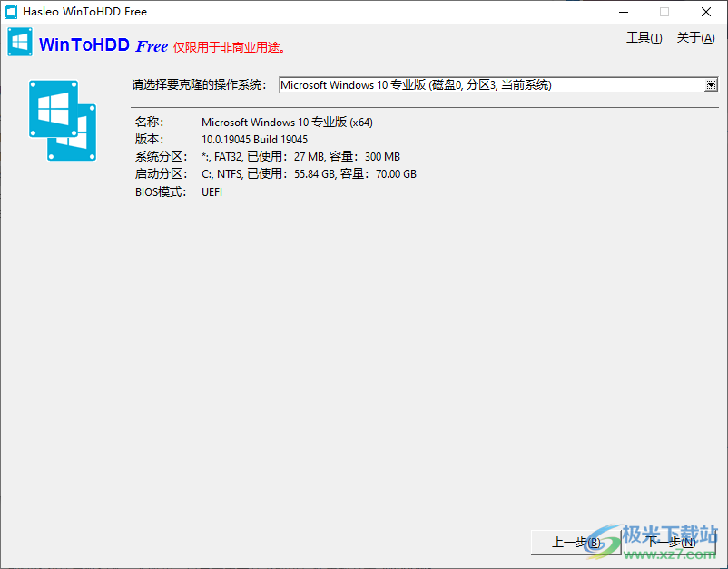Click the 版本: label
Image resolution: width=728 pixels, height=569 pixels.
150,139
